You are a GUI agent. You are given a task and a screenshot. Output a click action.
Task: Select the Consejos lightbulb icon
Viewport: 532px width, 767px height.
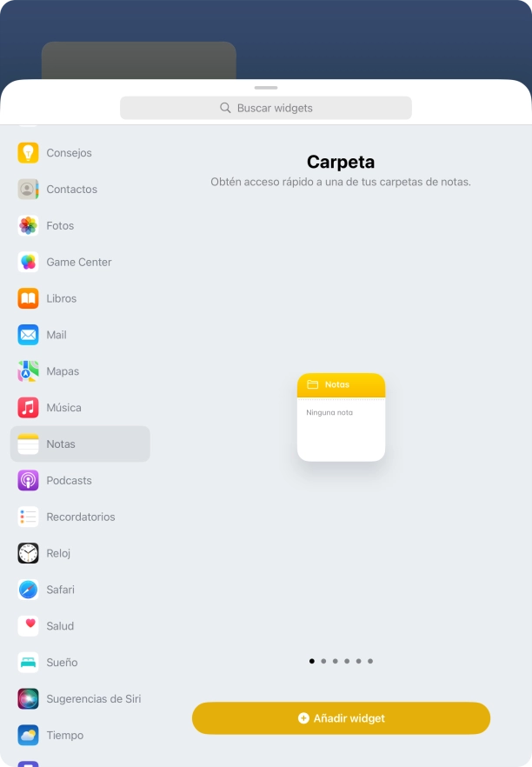click(28, 153)
